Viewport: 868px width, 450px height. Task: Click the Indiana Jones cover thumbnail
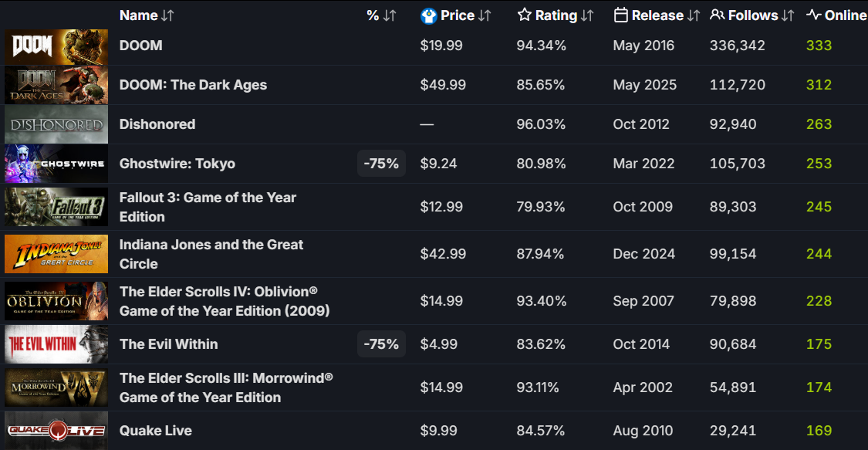tap(56, 254)
